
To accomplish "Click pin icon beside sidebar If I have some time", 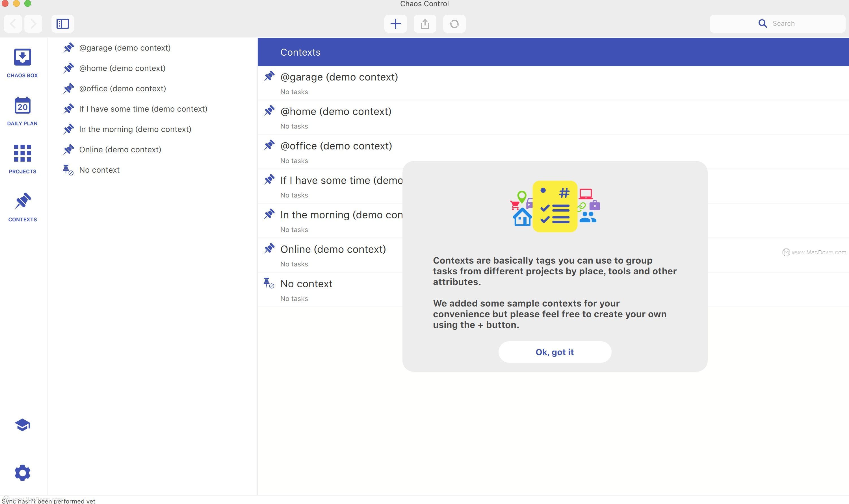I will pos(68,109).
